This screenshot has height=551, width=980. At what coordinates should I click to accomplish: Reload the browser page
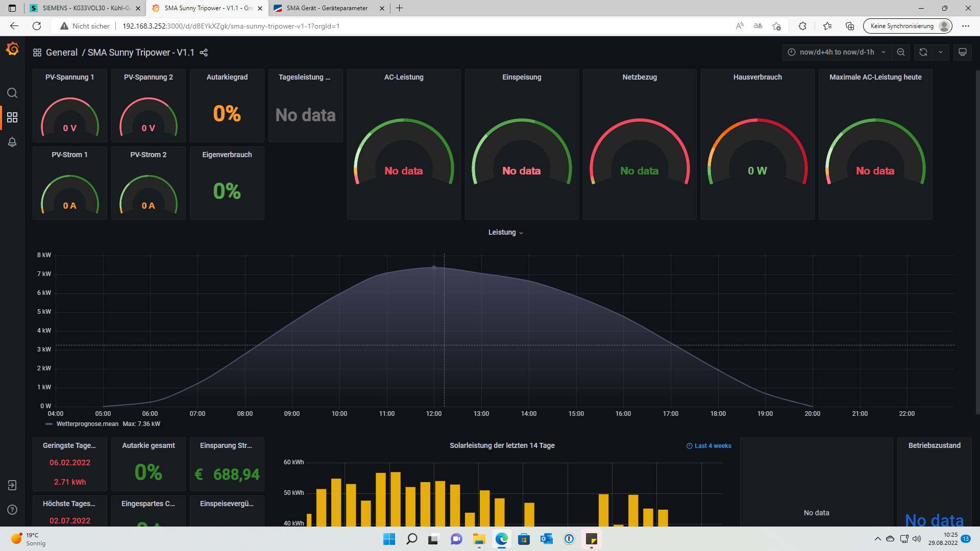(x=37, y=26)
